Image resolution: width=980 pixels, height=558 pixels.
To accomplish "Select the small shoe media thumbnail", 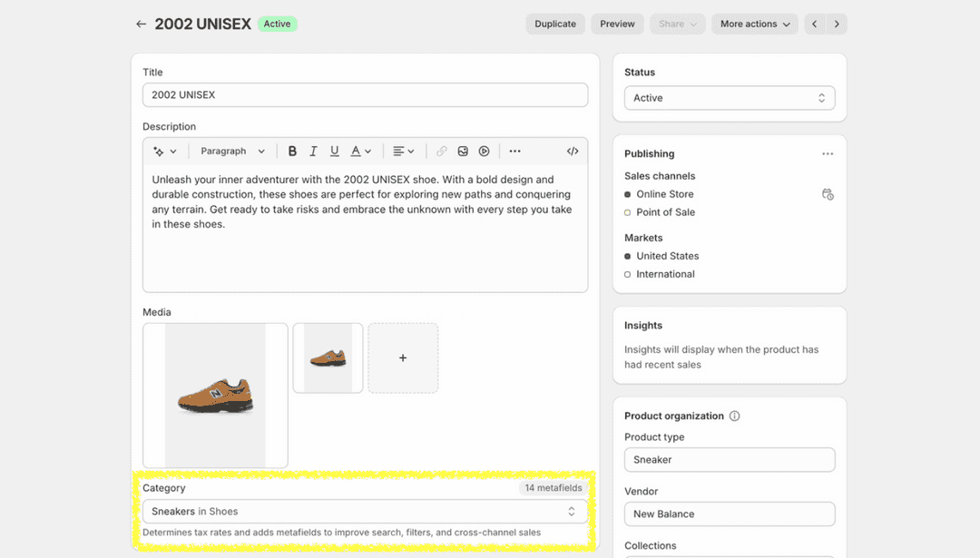I will pyautogui.click(x=328, y=357).
